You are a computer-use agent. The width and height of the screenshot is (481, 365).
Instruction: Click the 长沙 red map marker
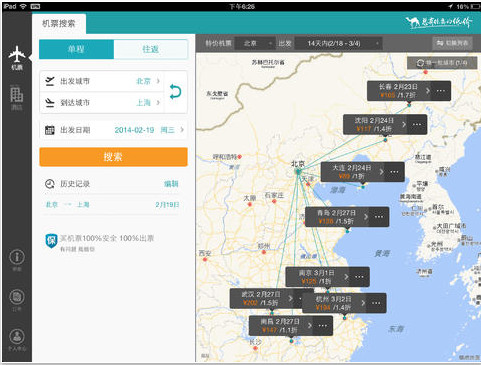click(255, 348)
